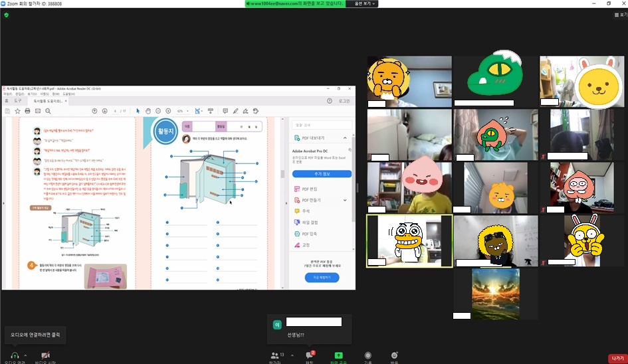Open the Zoom participants icon

click(275, 355)
